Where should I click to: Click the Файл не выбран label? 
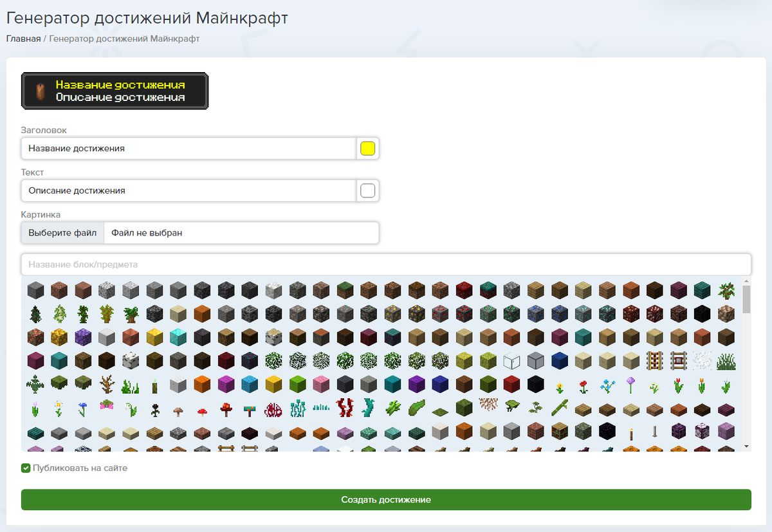[x=147, y=233]
